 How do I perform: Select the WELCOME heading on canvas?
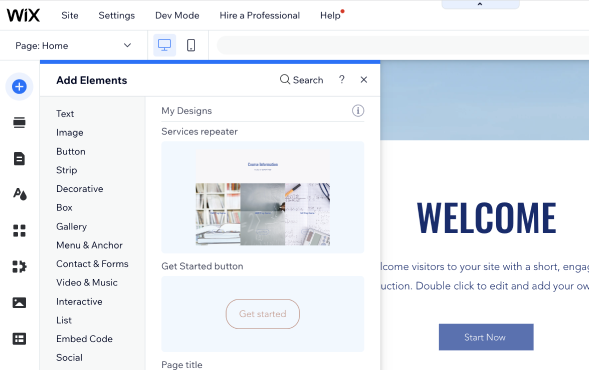[486, 217]
